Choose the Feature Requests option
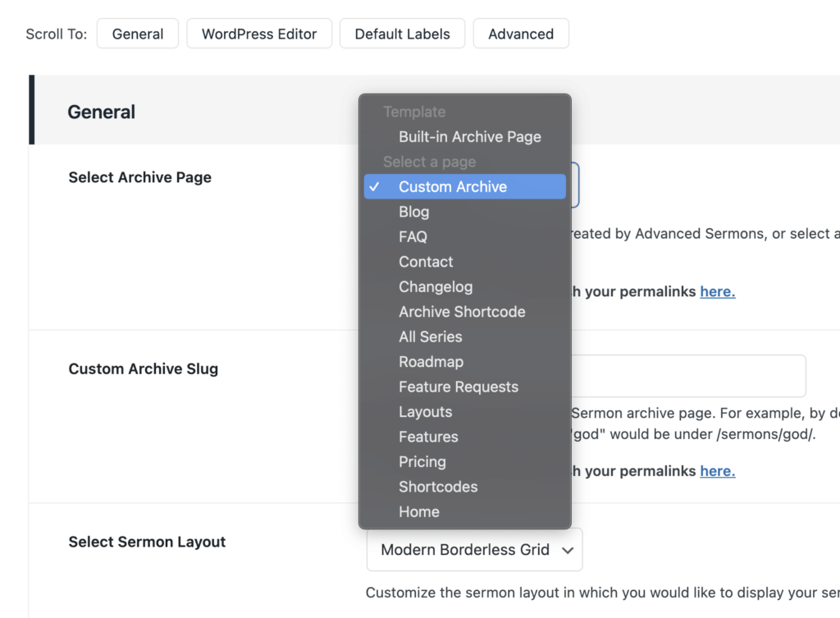Viewport: 840px width, 618px height. click(459, 387)
